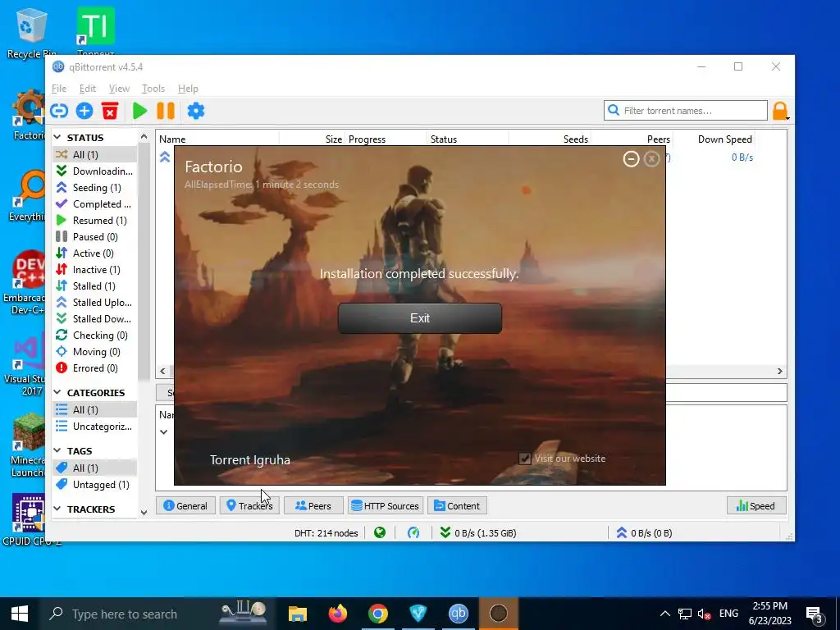This screenshot has height=630, width=840.
Task: Expand the chevron in the details panel
Action: tap(164, 431)
